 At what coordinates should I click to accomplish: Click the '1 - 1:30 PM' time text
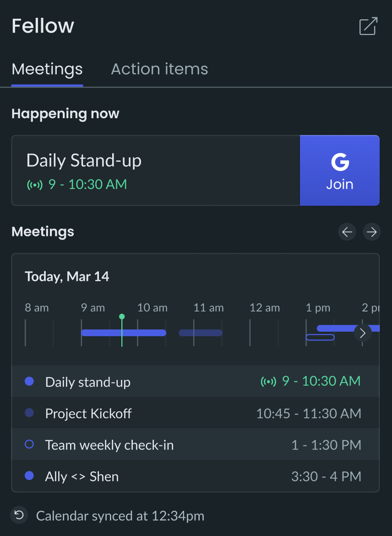(327, 445)
